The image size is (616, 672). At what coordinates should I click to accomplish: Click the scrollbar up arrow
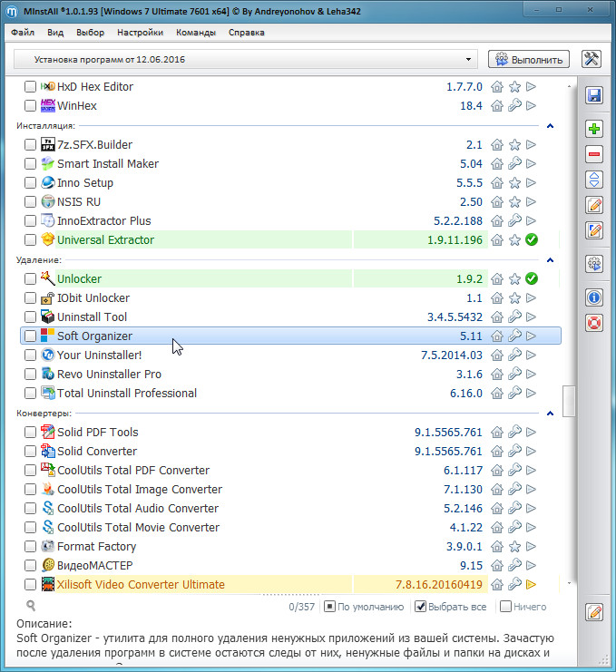pyautogui.click(x=569, y=86)
